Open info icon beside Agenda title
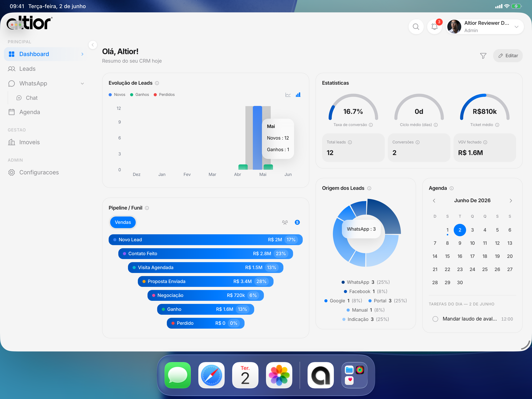 (x=451, y=188)
